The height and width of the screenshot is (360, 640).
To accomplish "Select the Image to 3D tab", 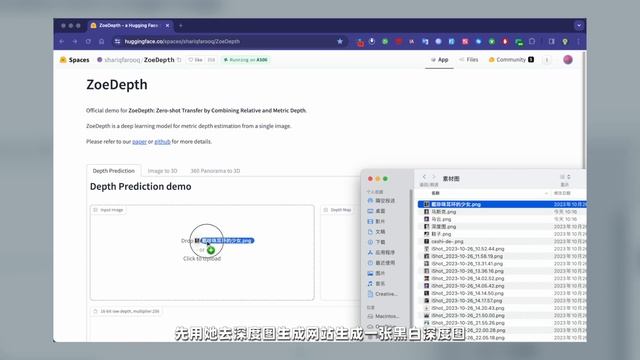I will tap(162, 171).
